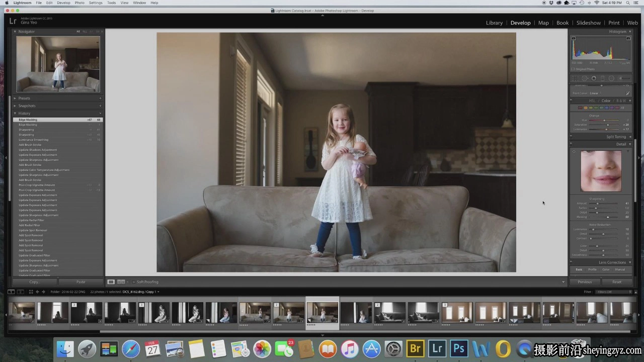644x362 pixels.
Task: Select the Profile tab in Lens Corrections
Action: point(593,269)
